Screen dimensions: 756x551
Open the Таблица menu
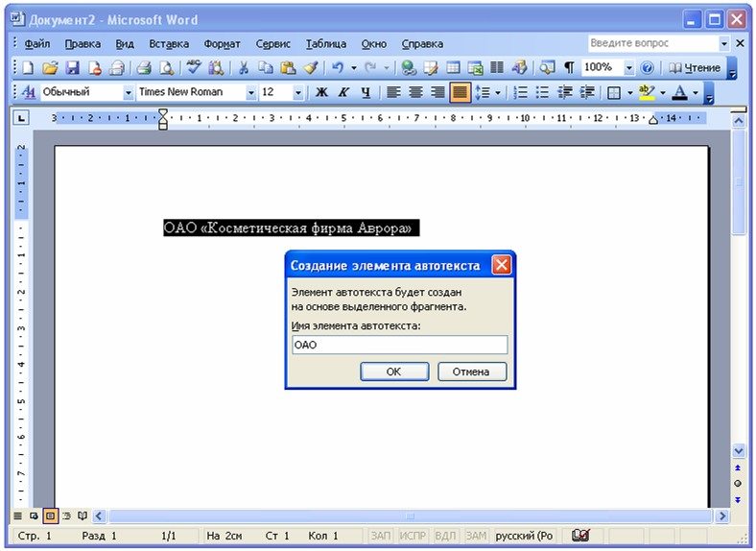[x=326, y=44]
